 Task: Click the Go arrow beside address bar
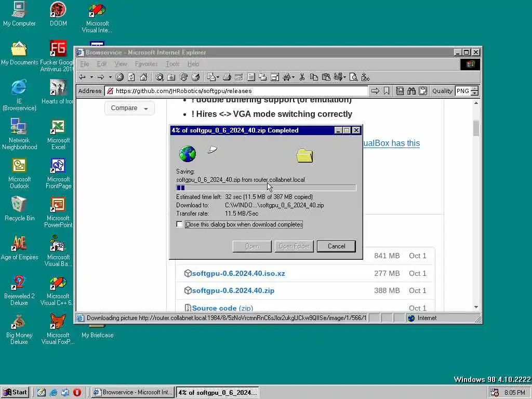click(x=375, y=91)
